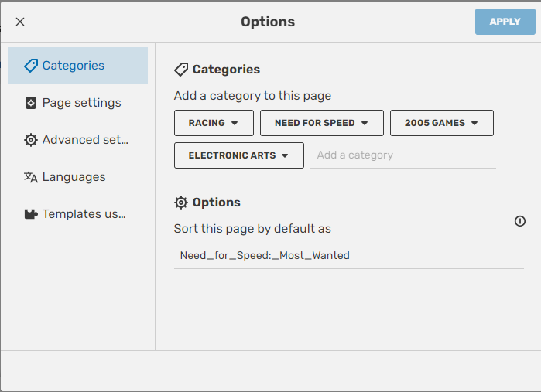Click the Categories tag icon in sidebar
Viewport: 541px width, 392px height.
click(31, 66)
